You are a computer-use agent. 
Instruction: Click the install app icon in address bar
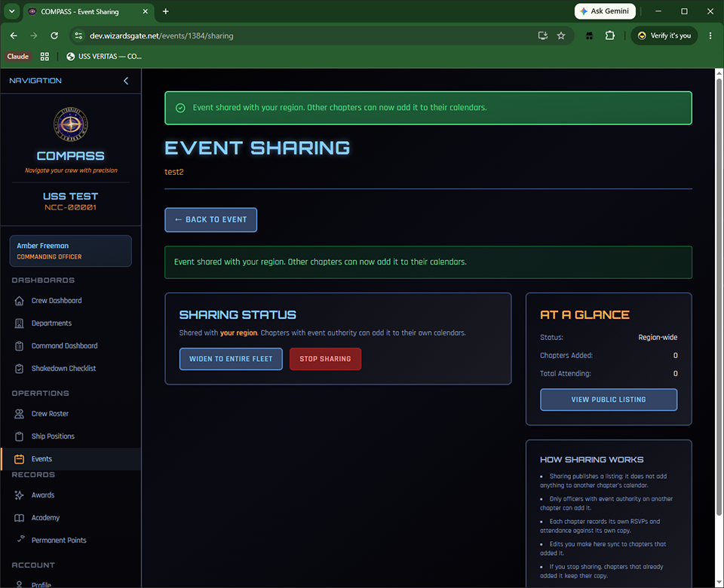(x=543, y=35)
